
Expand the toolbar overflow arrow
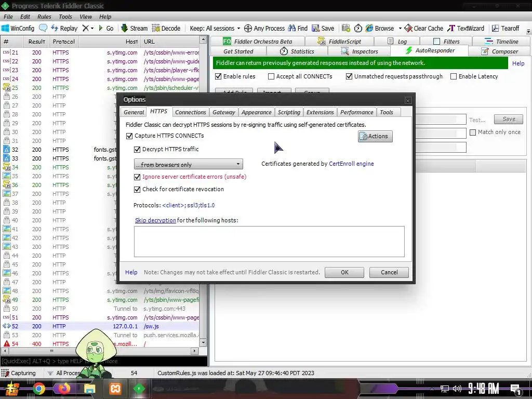pos(528,31)
